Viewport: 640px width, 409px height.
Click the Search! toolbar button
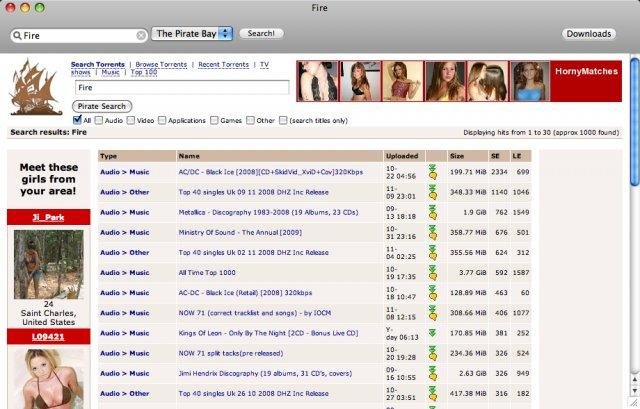(x=261, y=33)
